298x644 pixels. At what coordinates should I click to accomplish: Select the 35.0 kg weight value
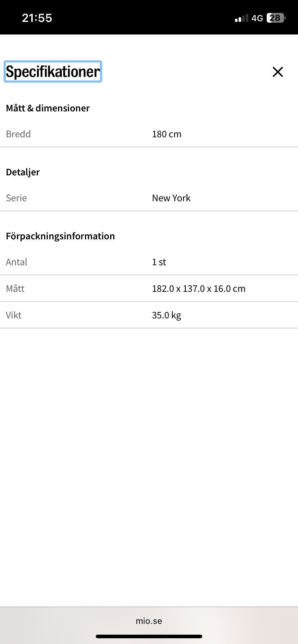point(167,315)
